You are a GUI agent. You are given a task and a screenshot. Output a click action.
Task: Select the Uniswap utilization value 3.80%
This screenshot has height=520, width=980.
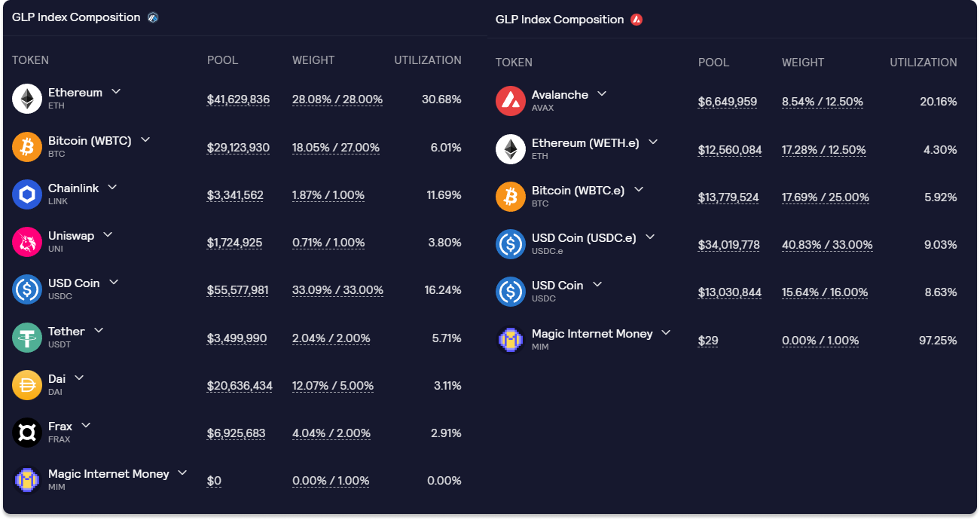[444, 243]
